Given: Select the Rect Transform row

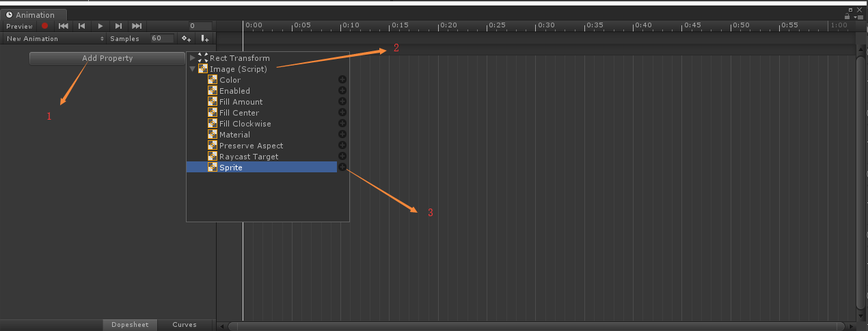Looking at the screenshot, I should pyautogui.click(x=267, y=58).
